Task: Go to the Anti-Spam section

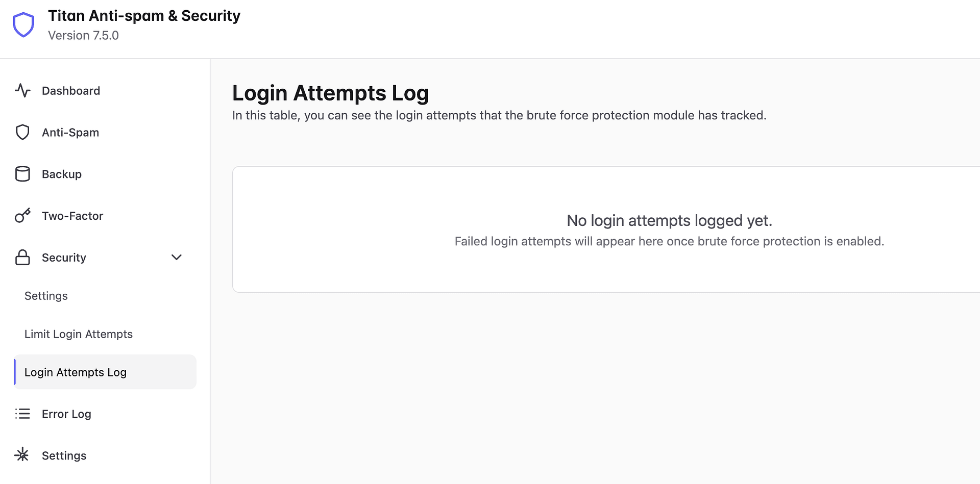Action: point(70,133)
